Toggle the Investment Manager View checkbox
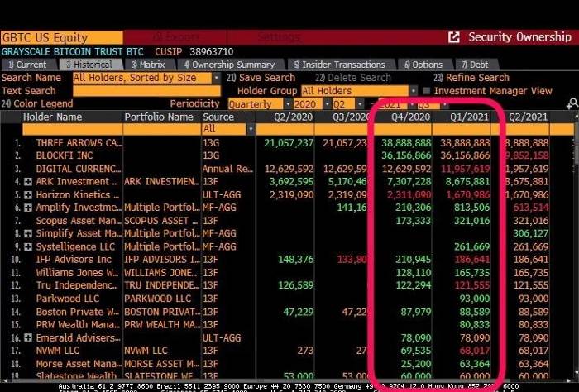Viewport: 579px width, 392px height. tap(427, 91)
